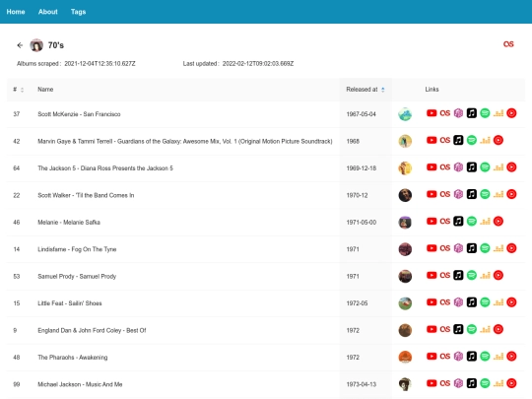Open YouTube icon for Samuel Prody row
Viewport: 532px width, 399px height.
pyautogui.click(x=432, y=275)
